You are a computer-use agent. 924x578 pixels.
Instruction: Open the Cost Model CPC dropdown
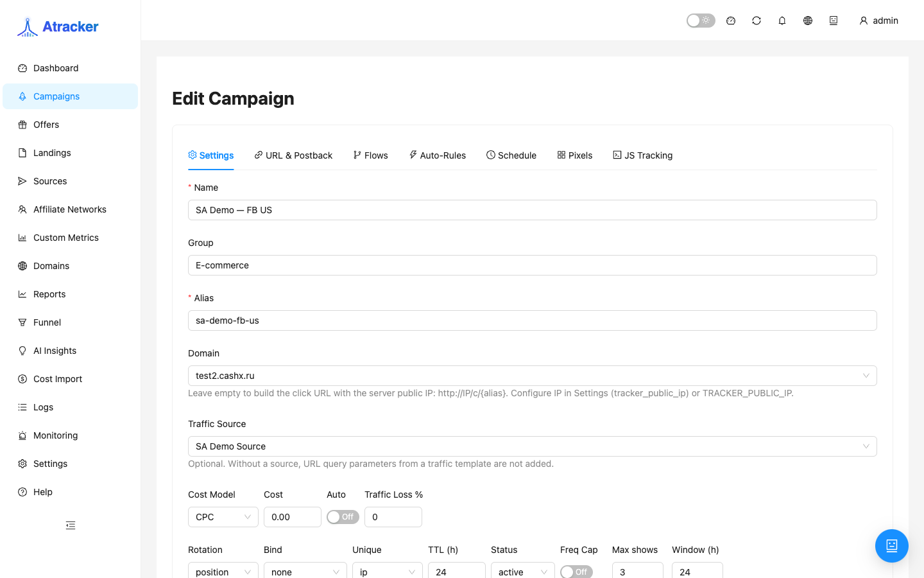coord(223,517)
